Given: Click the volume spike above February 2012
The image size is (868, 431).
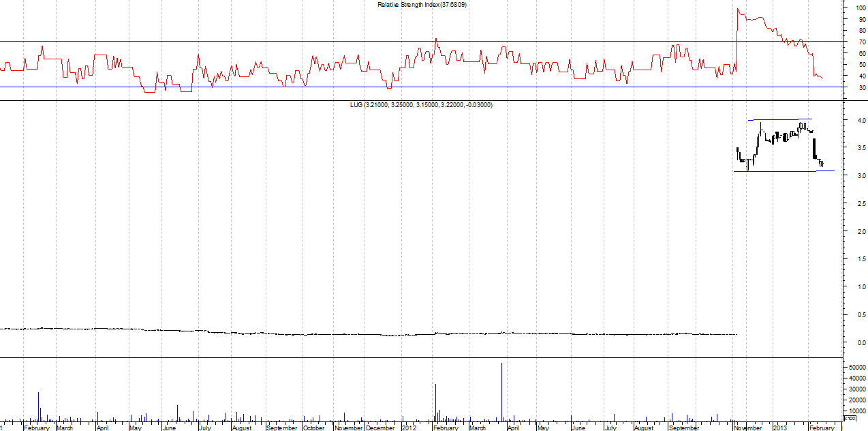Looking at the screenshot, I should [x=436, y=402].
